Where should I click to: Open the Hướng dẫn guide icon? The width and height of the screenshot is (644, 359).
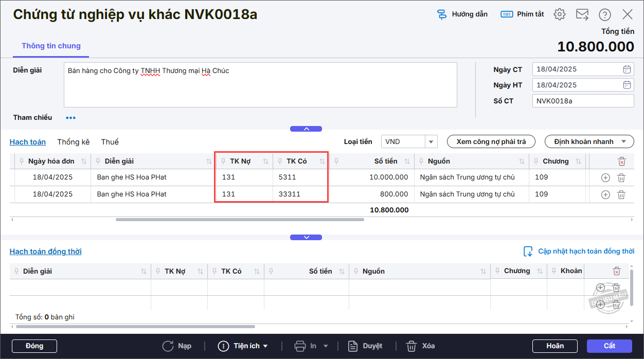coord(441,14)
